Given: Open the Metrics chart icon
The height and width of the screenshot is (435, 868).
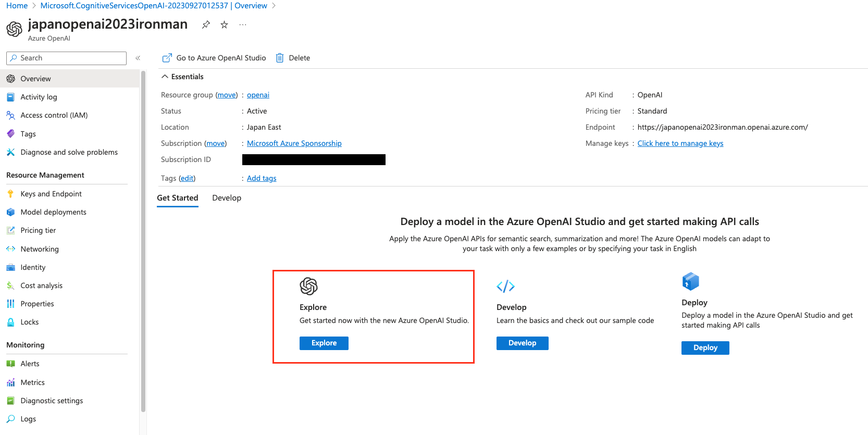Looking at the screenshot, I should [10, 382].
